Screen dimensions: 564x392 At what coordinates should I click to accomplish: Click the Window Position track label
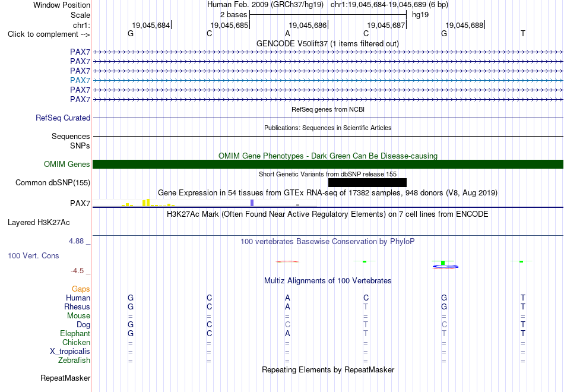pos(62,5)
